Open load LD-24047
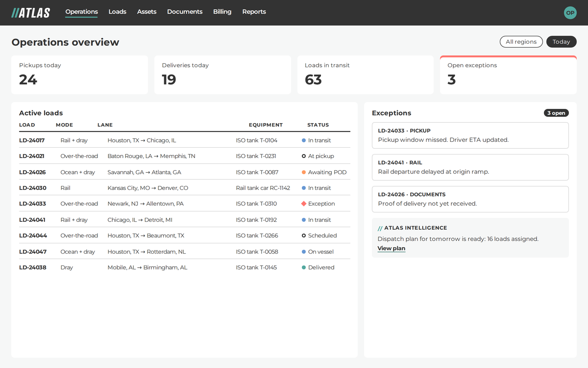 (x=33, y=252)
